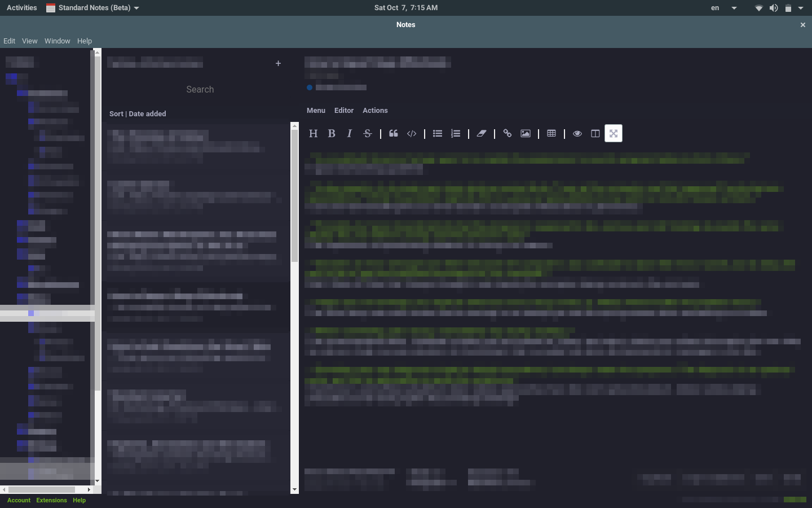Clean block with the eraser icon

482,134
